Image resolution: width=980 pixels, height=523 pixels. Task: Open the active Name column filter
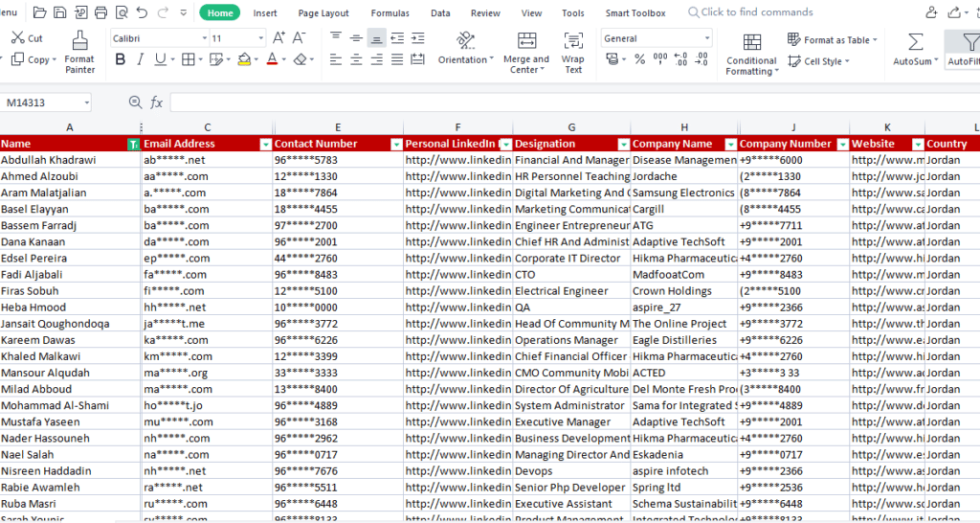coord(133,145)
